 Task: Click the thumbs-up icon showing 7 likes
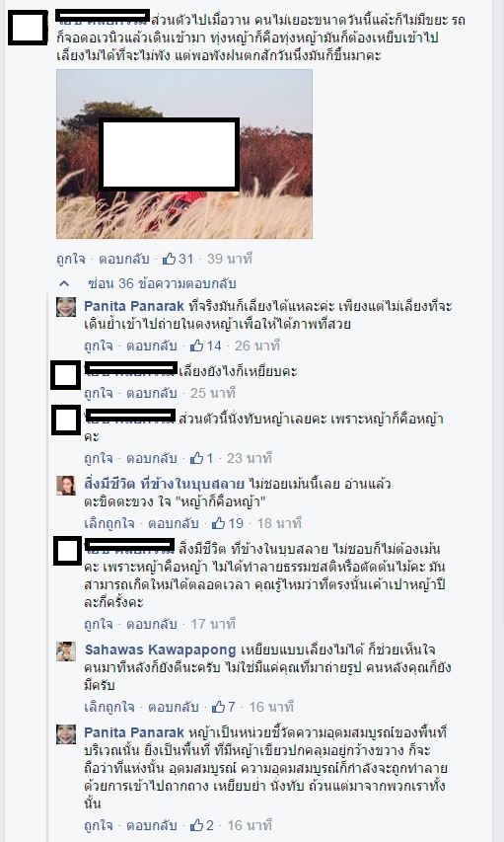[x=218, y=707]
